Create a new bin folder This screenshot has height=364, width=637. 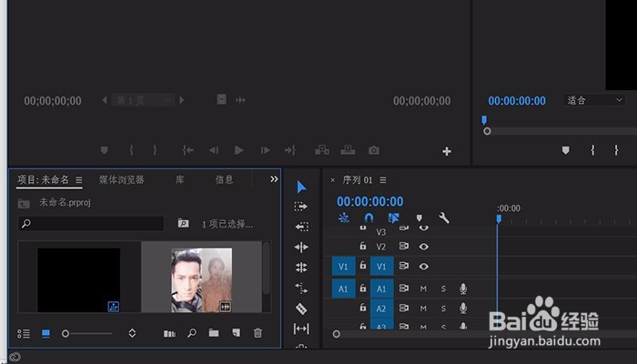pos(214,333)
